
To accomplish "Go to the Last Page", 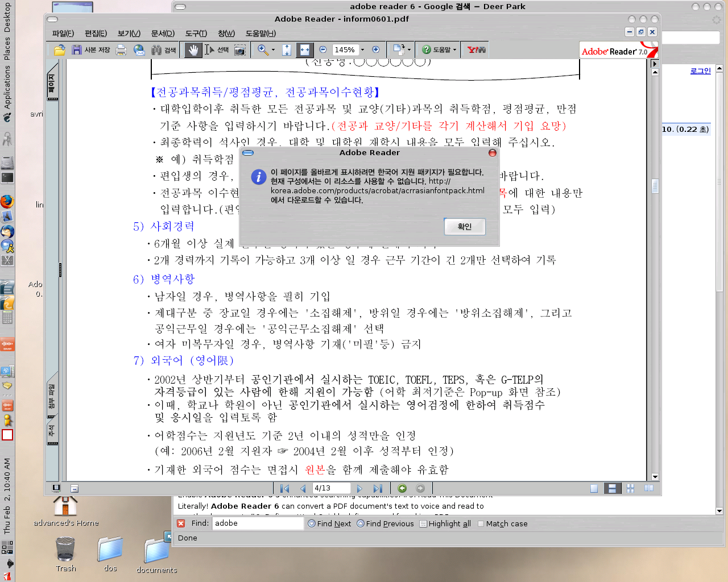I will (x=378, y=488).
